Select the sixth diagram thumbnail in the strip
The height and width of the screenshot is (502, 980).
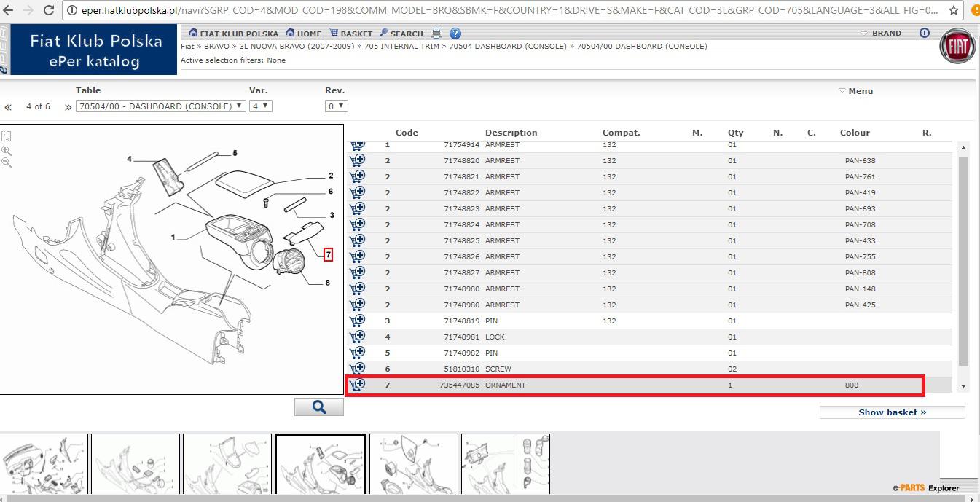pyautogui.click(x=506, y=464)
